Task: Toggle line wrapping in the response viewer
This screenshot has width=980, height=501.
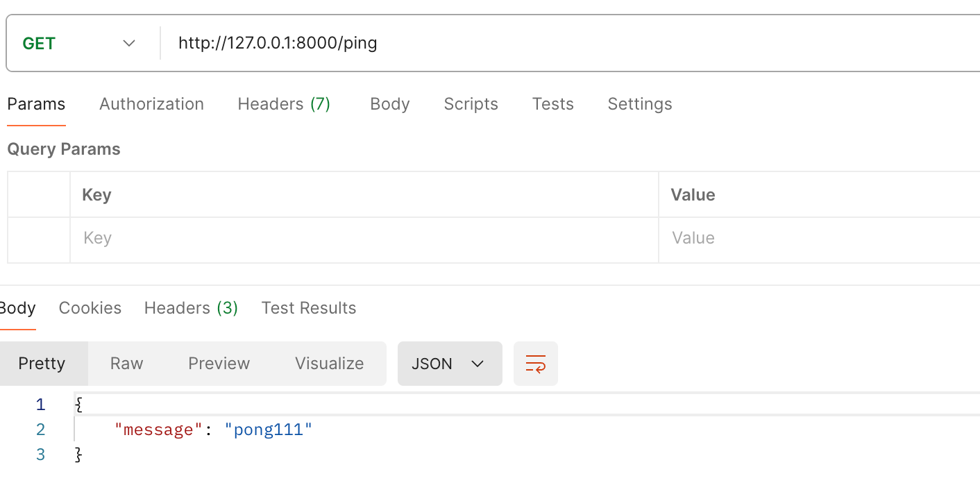Action: pyautogui.click(x=535, y=363)
